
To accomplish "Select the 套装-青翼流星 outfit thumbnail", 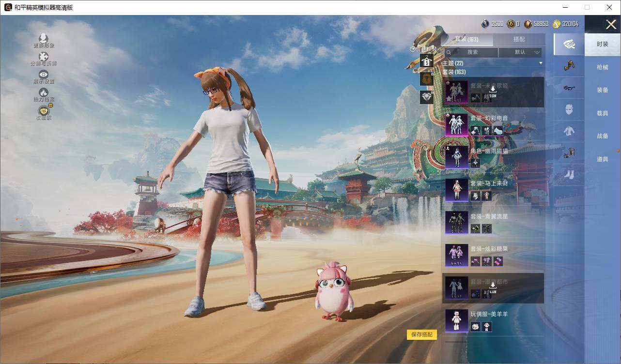I will click(456, 223).
